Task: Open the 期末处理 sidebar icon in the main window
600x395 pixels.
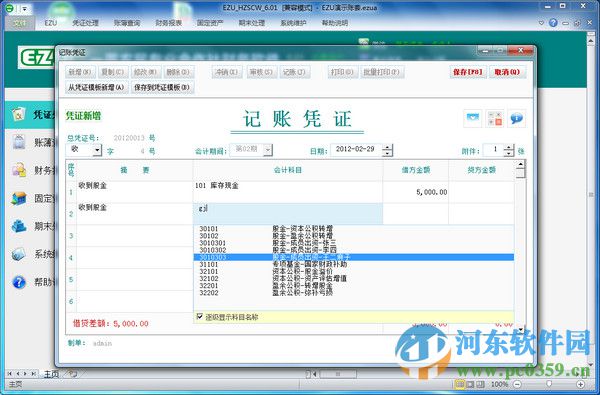Action: coord(18,226)
